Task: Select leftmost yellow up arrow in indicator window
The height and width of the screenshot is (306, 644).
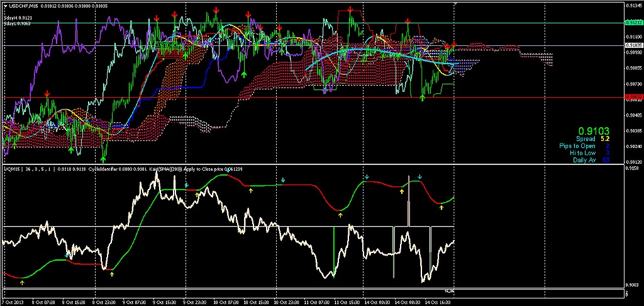Action: coord(22,283)
